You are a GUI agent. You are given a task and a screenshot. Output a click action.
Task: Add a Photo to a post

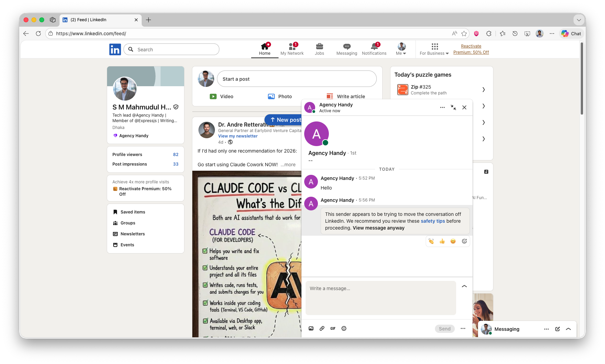tap(280, 96)
